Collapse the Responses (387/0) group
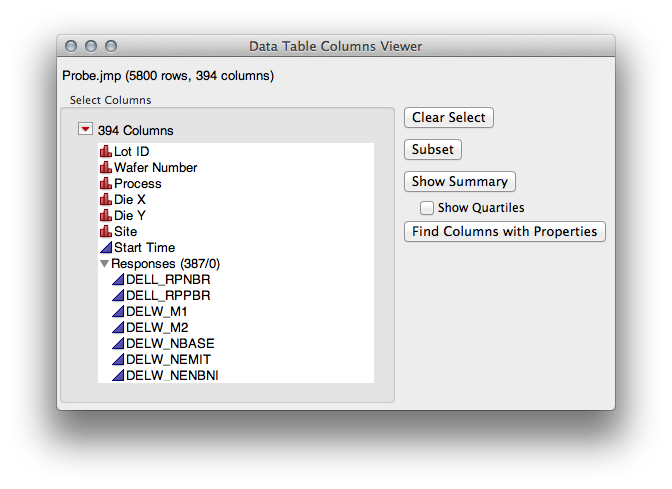 [104, 264]
